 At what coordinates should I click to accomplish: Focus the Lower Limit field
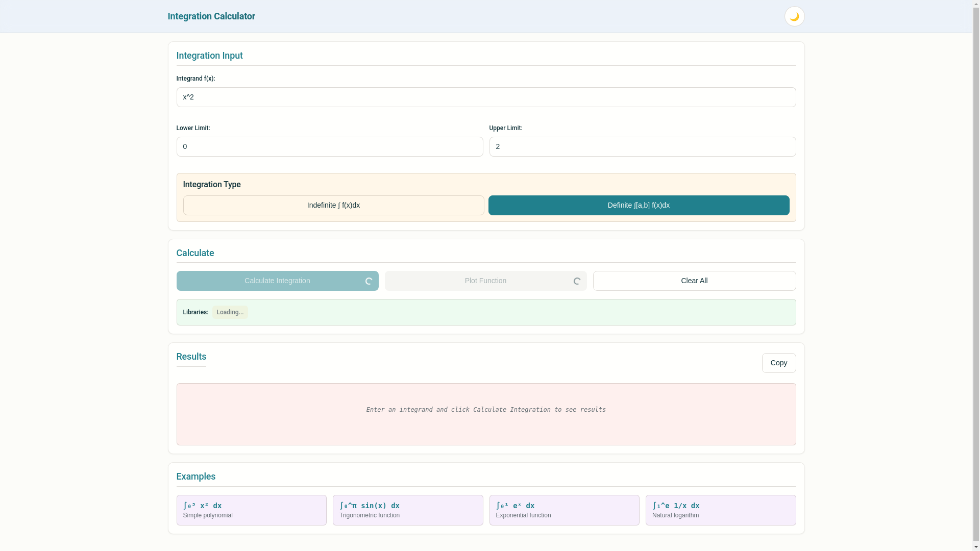coord(330,146)
